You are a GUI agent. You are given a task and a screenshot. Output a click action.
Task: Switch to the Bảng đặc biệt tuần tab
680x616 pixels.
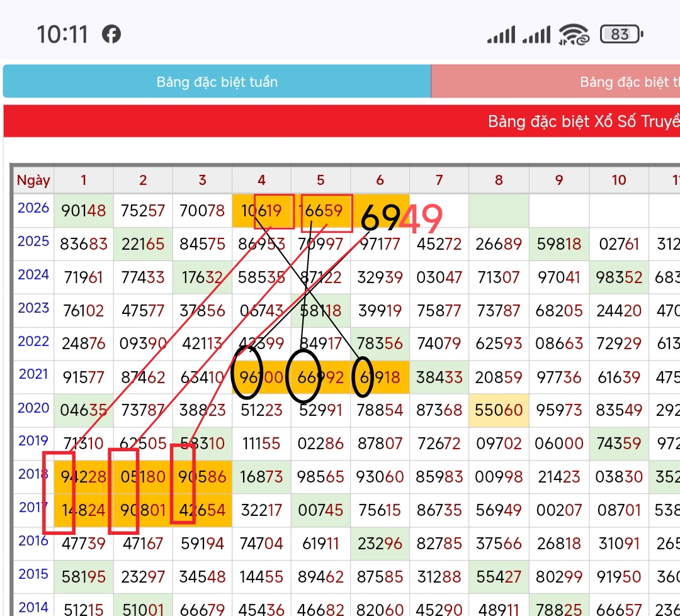(x=217, y=82)
